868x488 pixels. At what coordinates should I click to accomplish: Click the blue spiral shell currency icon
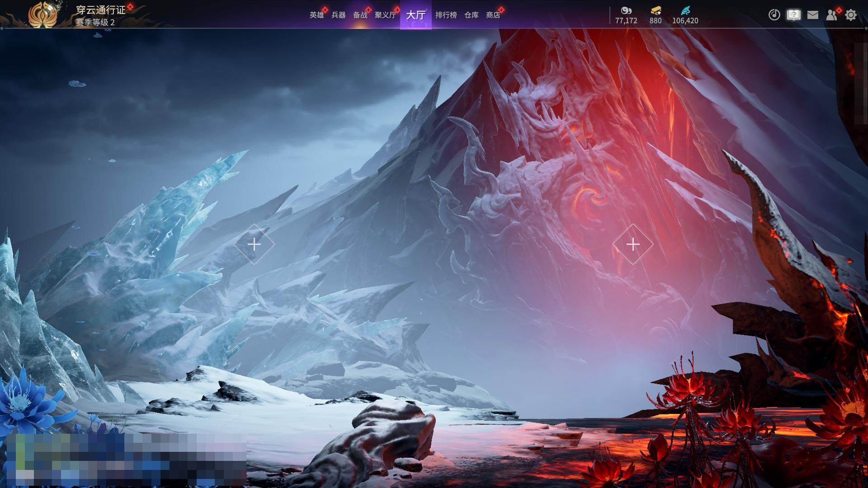[685, 10]
